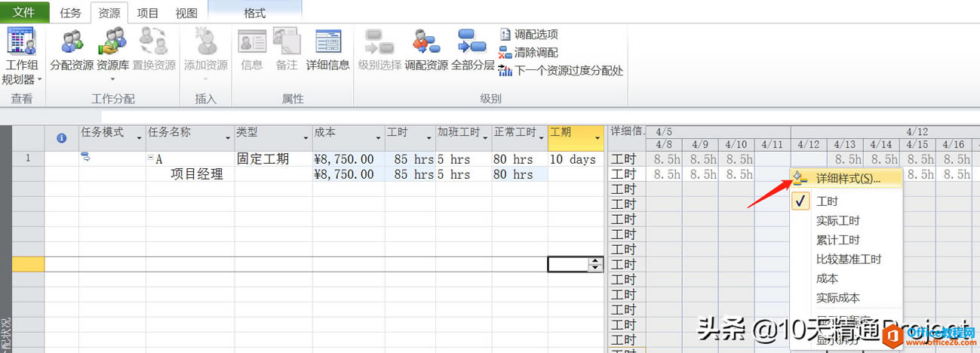Viewport: 980px width, 353px height.
Task: Click the task mode icon in row 1
Action: [x=85, y=157]
